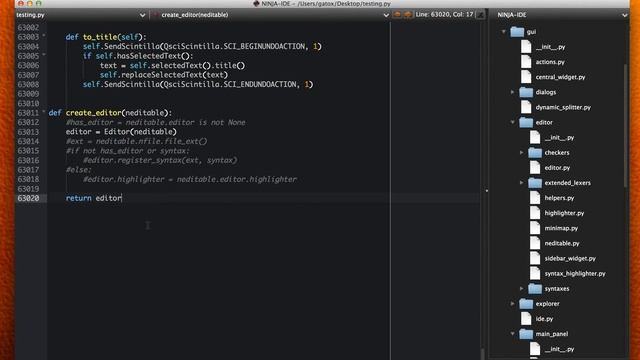Click the 'def to_title(self):' code line
Image resolution: width=640 pixels, height=360 pixels.
[106, 37]
